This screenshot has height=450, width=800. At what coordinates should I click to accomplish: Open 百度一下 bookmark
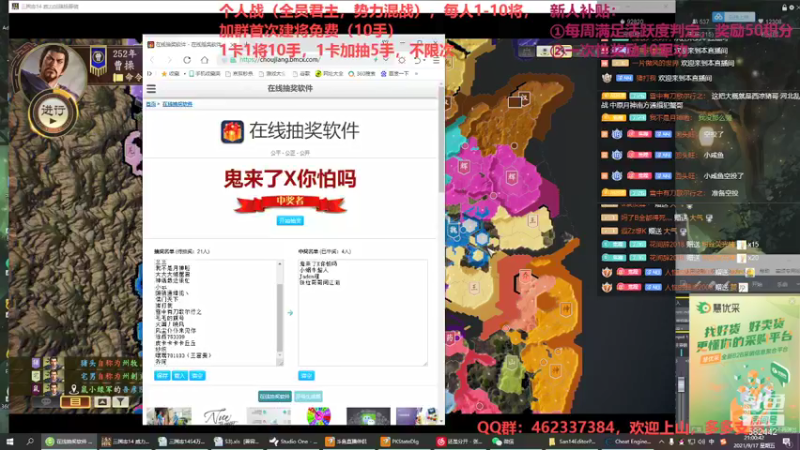coord(395,74)
